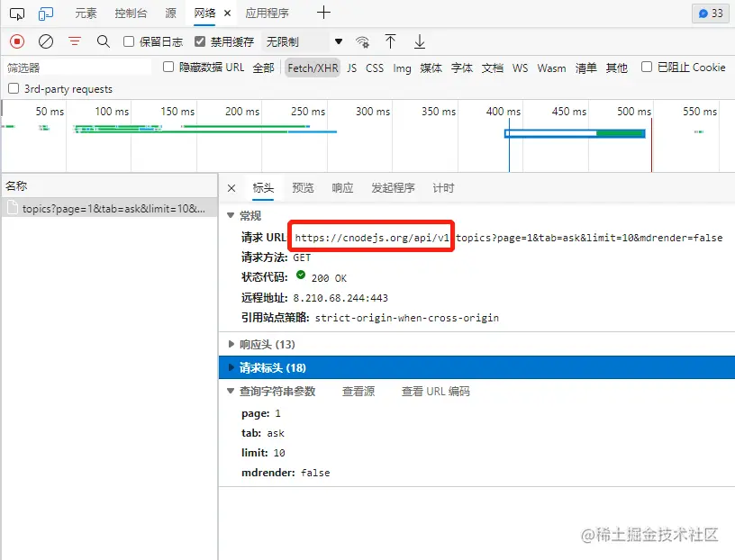The width and height of the screenshot is (735, 560).
Task: Open 控制台 panel tab
Action: click(x=131, y=14)
